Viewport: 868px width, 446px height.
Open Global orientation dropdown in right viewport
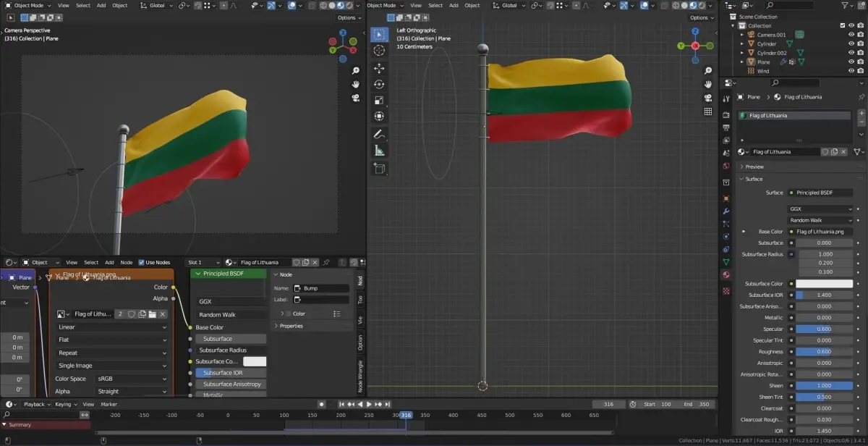tap(511, 5)
